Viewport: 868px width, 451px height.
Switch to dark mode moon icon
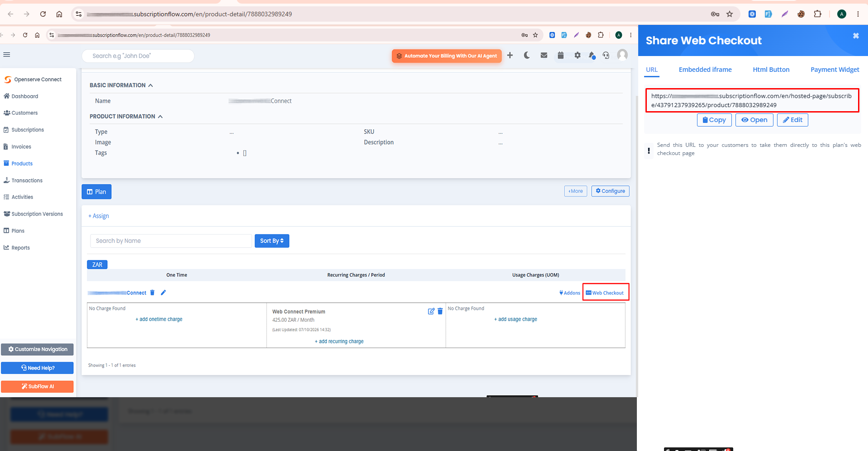click(x=527, y=55)
